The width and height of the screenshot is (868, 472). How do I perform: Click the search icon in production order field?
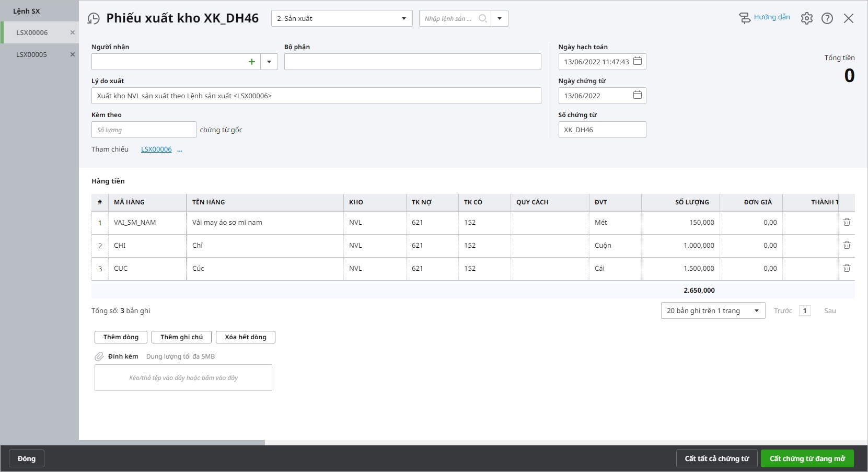[x=482, y=19]
